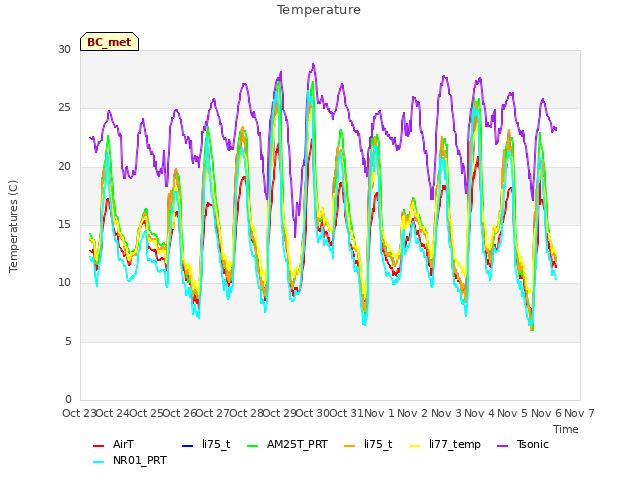Image resolution: width=640 pixels, height=480 pixels.
Task: Click the 30 y-axis tick label
Action: click(x=64, y=49)
